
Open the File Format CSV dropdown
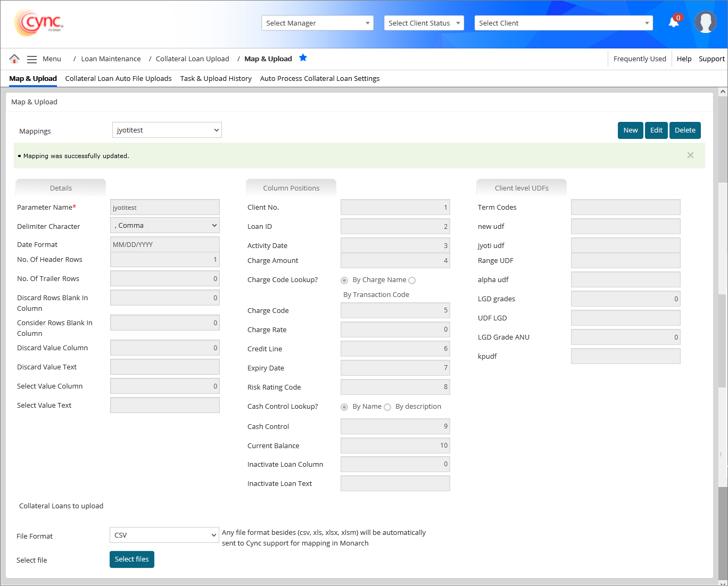tap(164, 535)
